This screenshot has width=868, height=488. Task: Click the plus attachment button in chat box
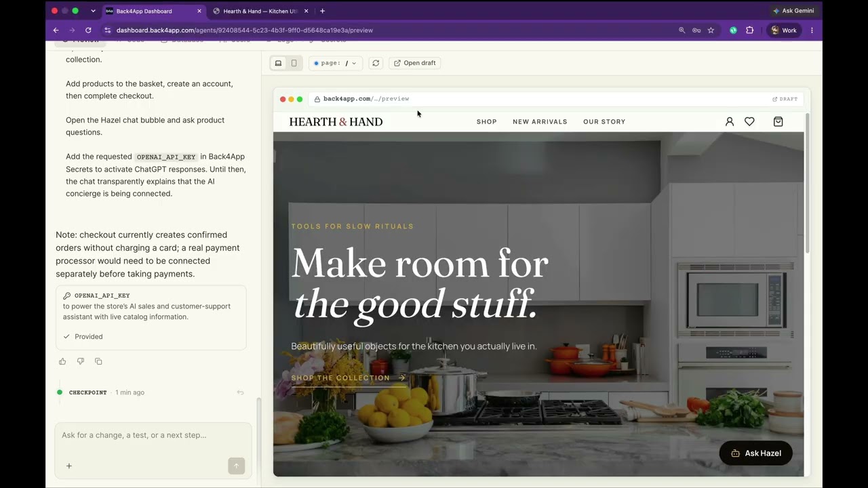click(68, 466)
